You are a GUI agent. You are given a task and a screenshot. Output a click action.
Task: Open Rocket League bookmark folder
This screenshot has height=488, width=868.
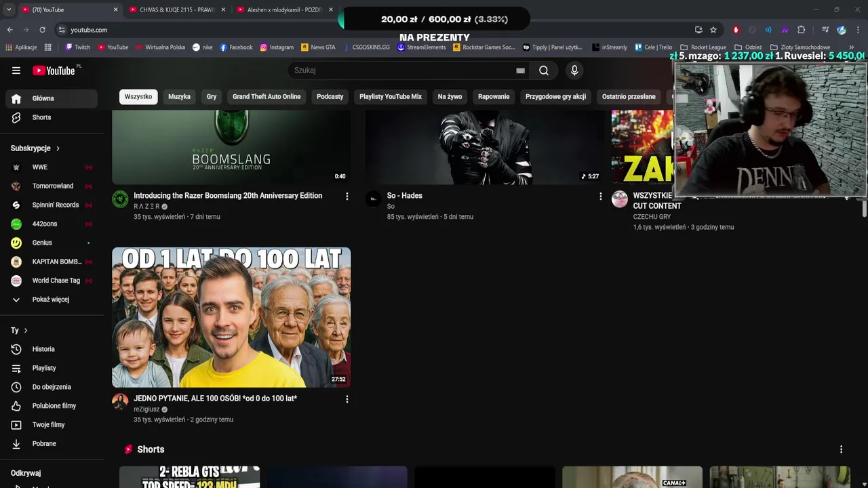pyautogui.click(x=703, y=47)
